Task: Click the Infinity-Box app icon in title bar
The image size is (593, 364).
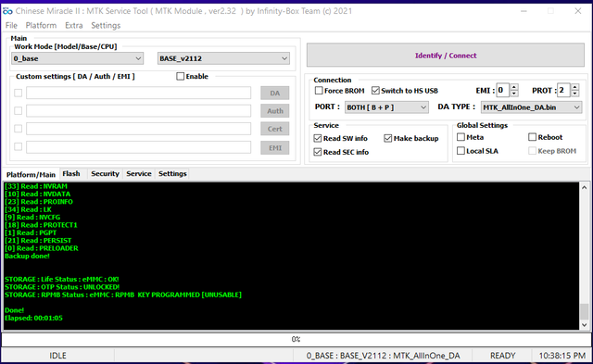Action: click(x=7, y=11)
